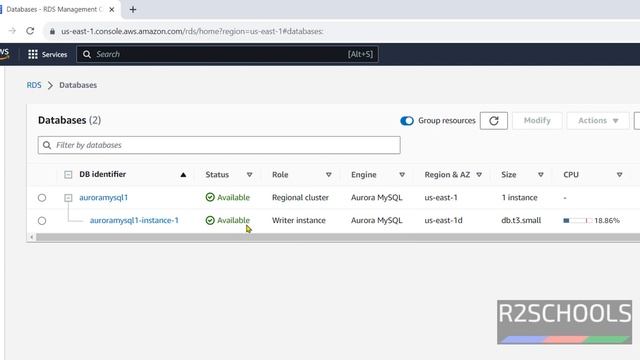Open the RDS breadcrumb link
Viewport: 640px width, 360px height.
(x=34, y=85)
